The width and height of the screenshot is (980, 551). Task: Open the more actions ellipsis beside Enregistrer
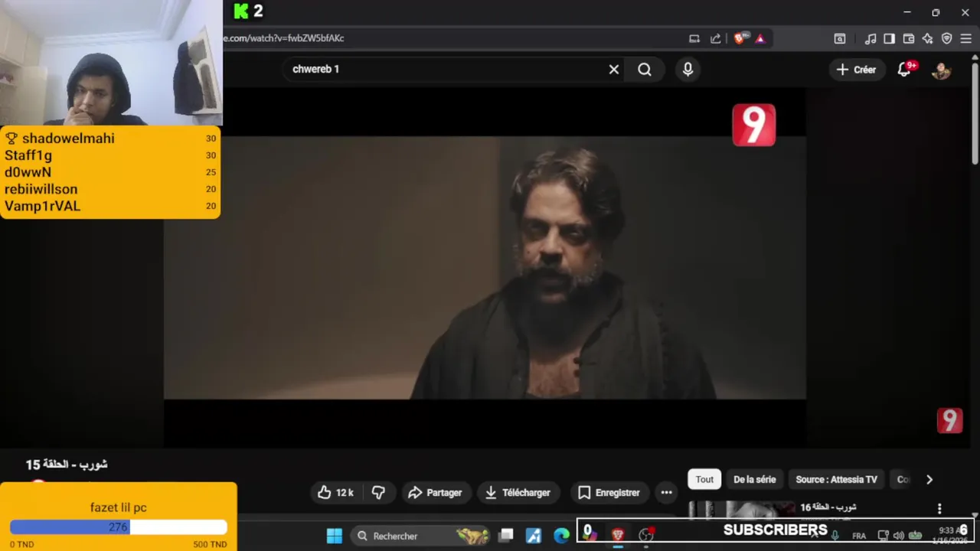coord(666,493)
